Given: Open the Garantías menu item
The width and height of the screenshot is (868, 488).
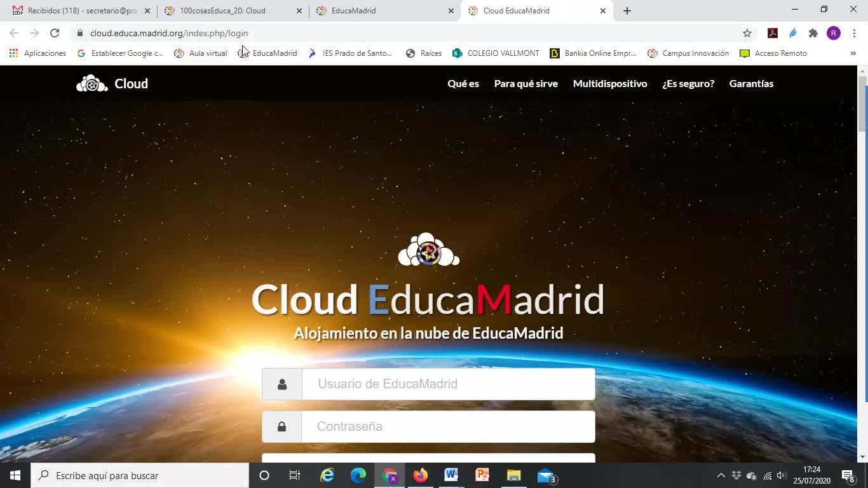Looking at the screenshot, I should click(751, 83).
